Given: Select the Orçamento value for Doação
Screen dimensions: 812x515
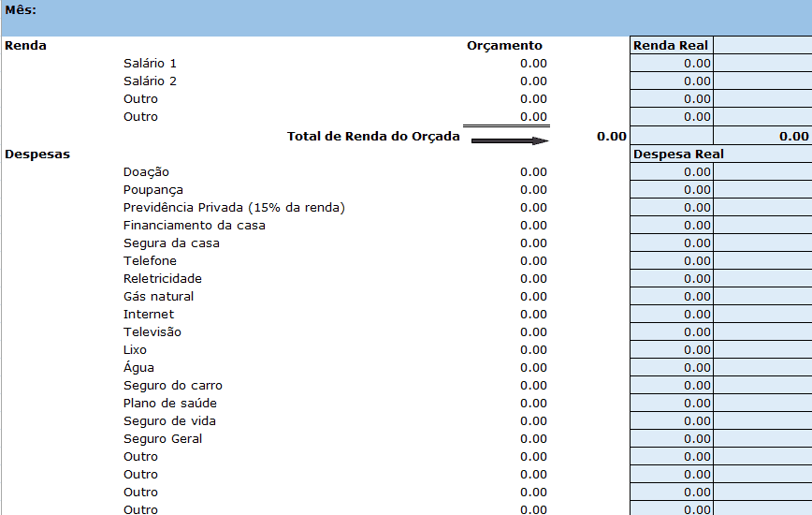Looking at the screenshot, I should pyautogui.click(x=533, y=172).
